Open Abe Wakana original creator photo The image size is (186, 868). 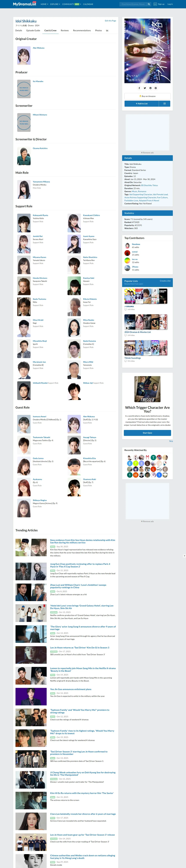pos(24,56)
